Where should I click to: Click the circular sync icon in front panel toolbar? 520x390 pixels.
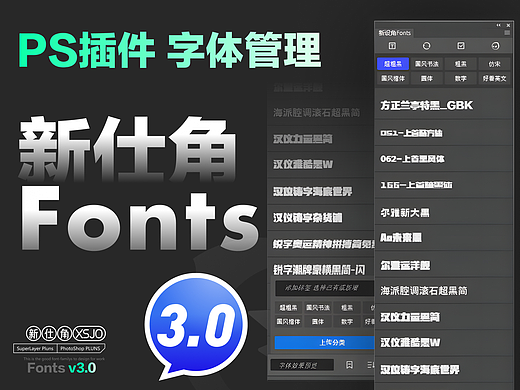426,46
